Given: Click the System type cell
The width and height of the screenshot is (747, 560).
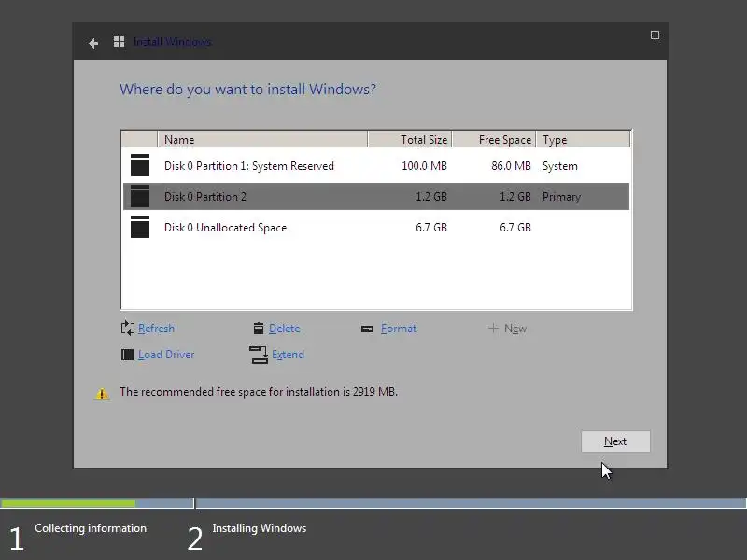Looking at the screenshot, I should coord(559,166).
